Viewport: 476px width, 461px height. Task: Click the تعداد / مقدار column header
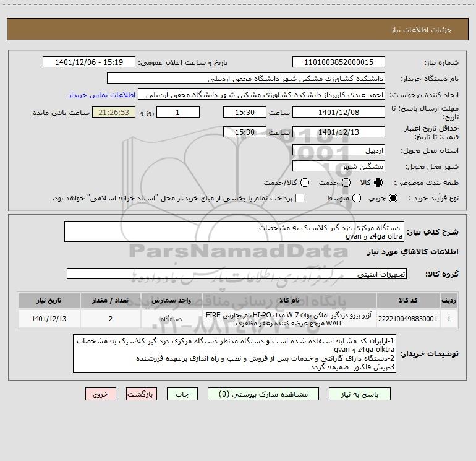[x=111, y=300]
